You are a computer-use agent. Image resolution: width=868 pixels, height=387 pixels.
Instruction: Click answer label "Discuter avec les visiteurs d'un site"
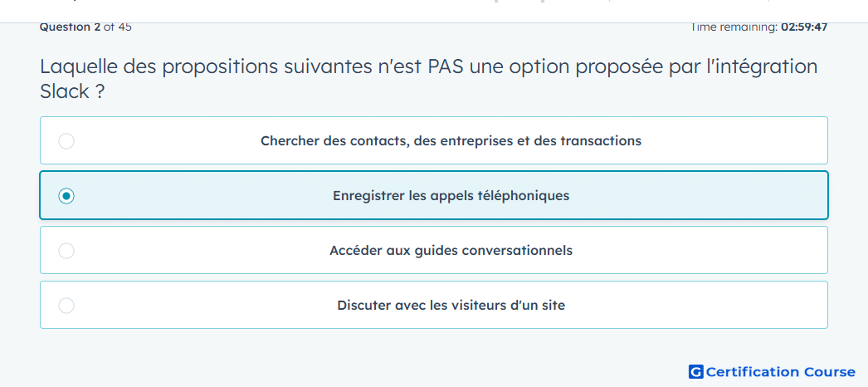(451, 306)
